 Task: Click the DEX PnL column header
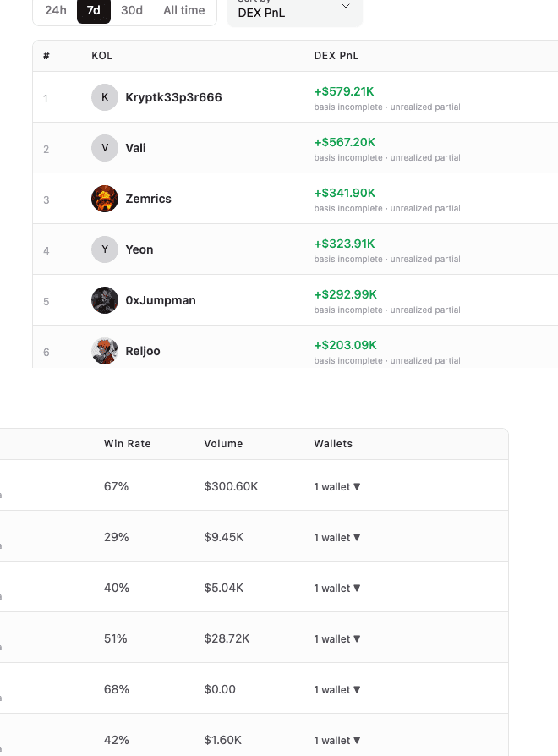(336, 56)
